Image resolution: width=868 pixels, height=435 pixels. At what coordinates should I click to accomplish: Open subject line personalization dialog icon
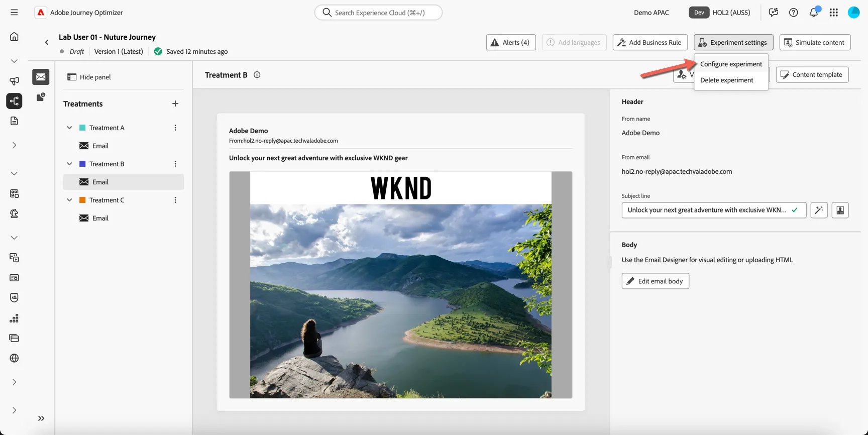840,210
